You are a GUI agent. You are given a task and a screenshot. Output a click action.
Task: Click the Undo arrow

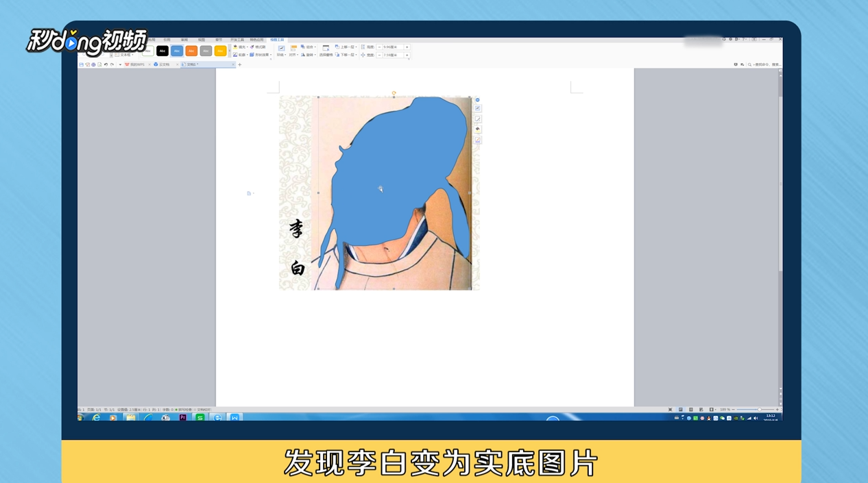(x=106, y=64)
